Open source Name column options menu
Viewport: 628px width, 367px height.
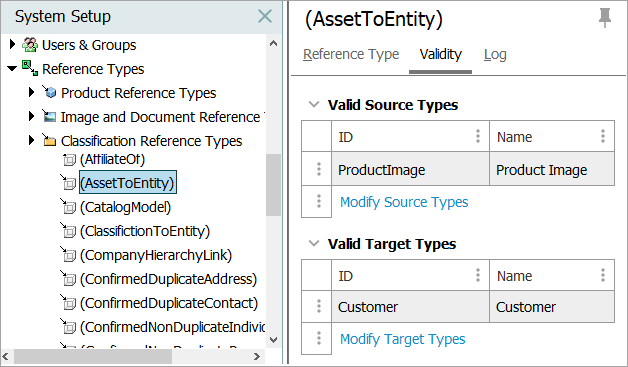point(603,136)
